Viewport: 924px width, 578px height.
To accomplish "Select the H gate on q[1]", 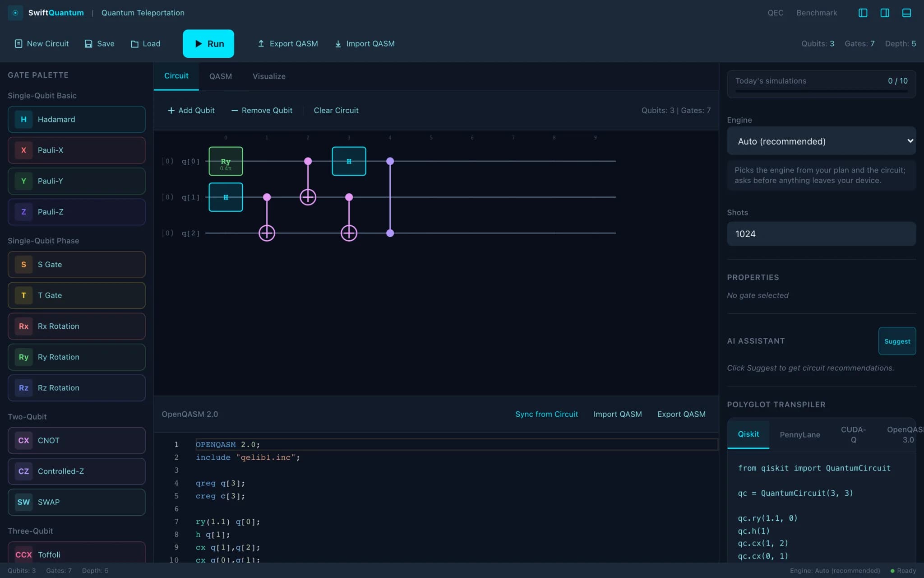I will (x=226, y=197).
